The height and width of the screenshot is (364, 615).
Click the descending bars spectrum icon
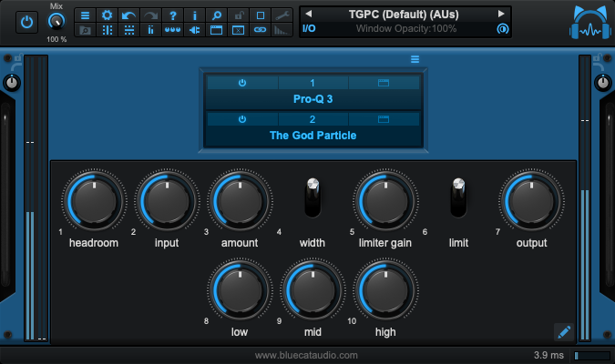pyautogui.click(x=282, y=30)
